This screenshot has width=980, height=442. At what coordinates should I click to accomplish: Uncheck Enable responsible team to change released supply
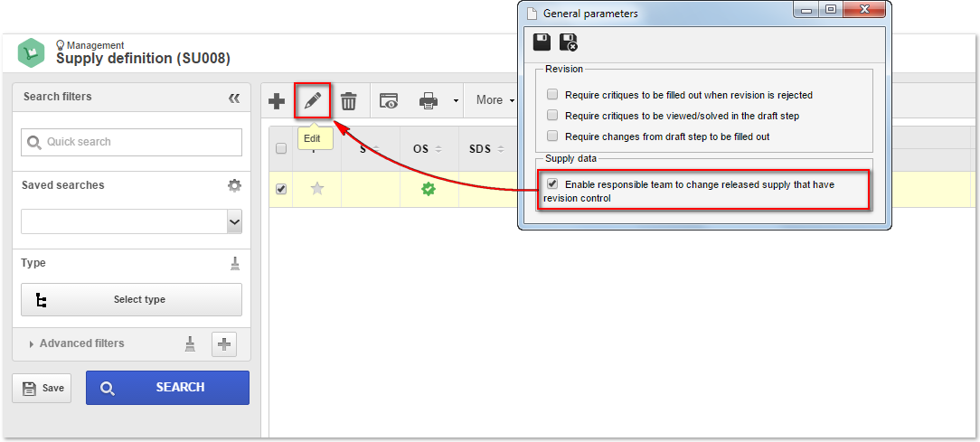[x=551, y=183]
